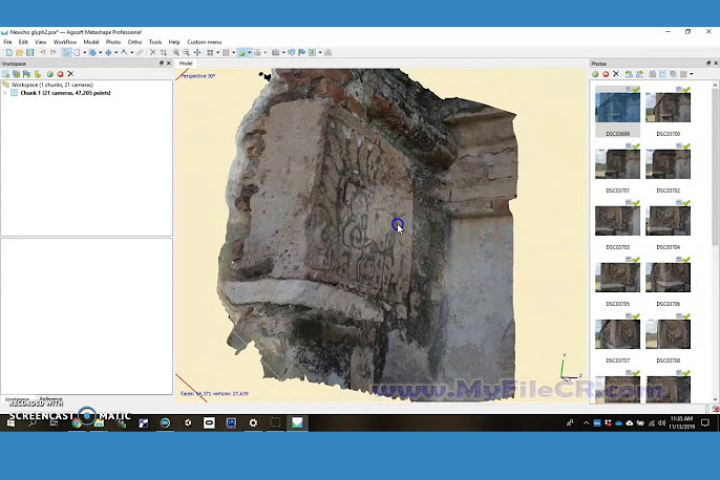Open the selection shape dropdown arrow
The width and height of the screenshot is (720, 480).
tap(84, 53)
